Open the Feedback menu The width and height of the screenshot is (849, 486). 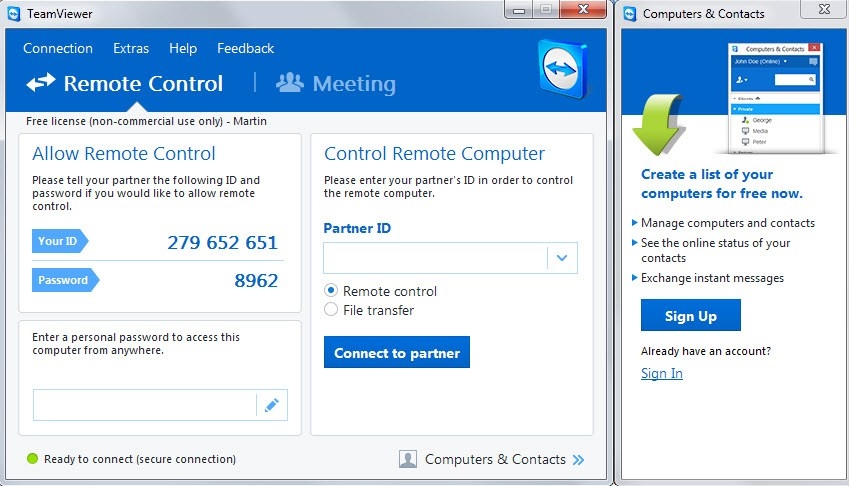pyautogui.click(x=246, y=48)
